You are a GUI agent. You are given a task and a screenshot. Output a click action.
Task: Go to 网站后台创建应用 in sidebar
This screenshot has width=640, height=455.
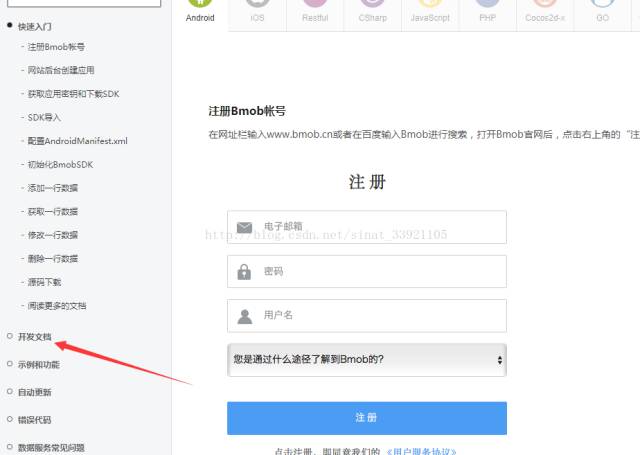coord(61,70)
